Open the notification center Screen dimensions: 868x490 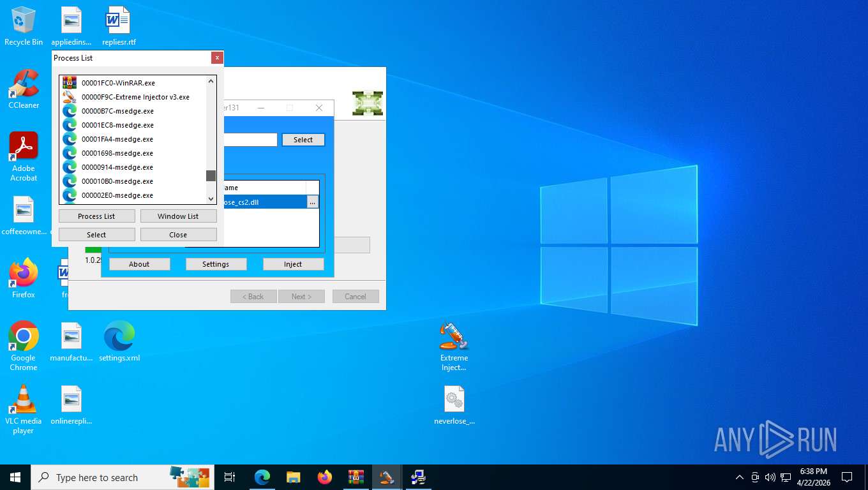click(x=847, y=477)
